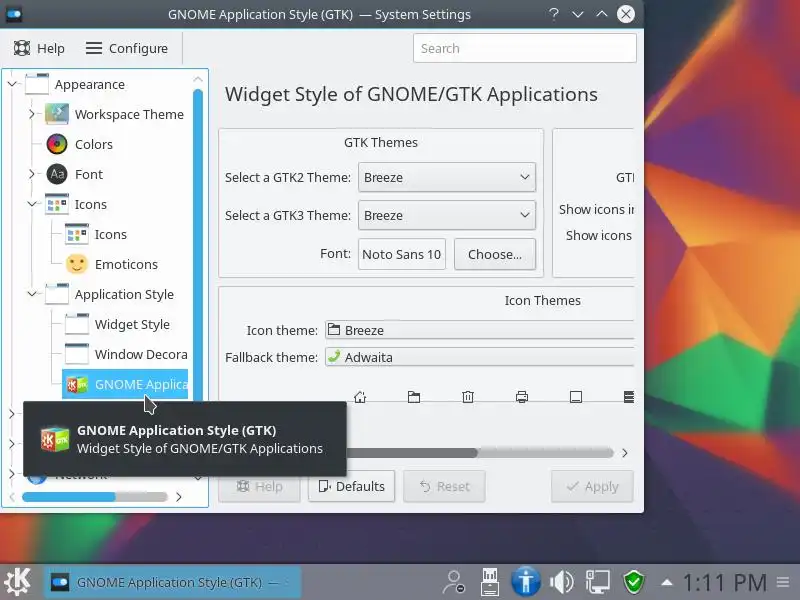Collapse the Application Style branch

point(32,294)
